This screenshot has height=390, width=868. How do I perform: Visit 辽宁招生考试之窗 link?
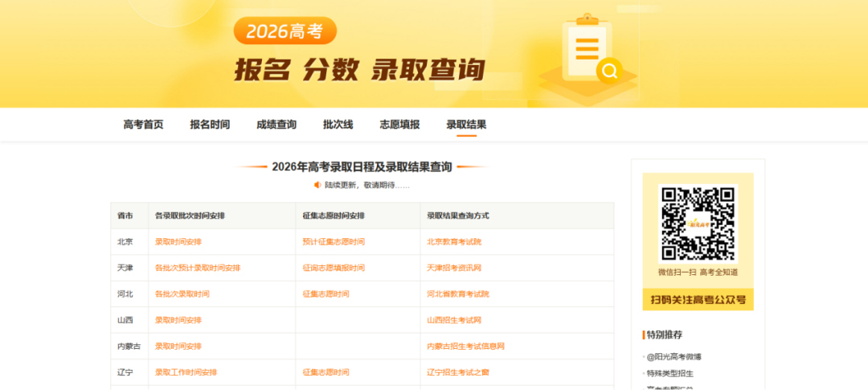click(458, 372)
